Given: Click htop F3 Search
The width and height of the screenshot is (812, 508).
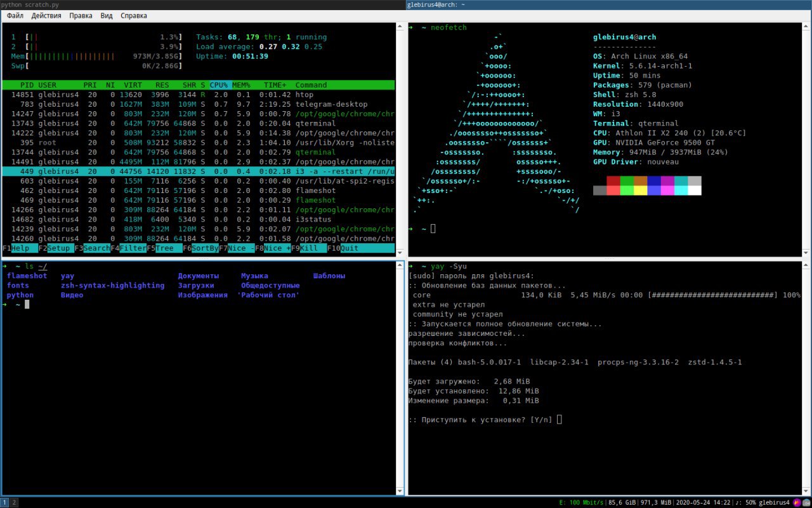Looking at the screenshot, I should pyautogui.click(x=92, y=248).
